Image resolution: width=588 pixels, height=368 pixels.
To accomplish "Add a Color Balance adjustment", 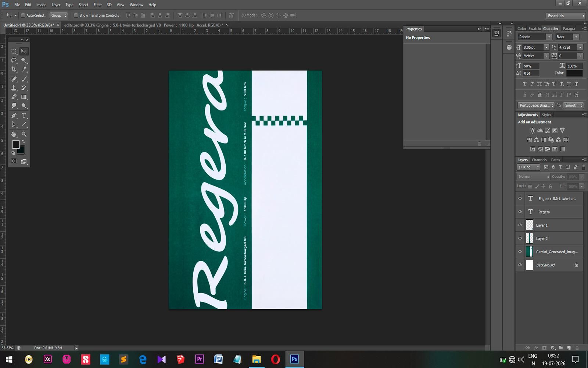I will click(x=536, y=140).
